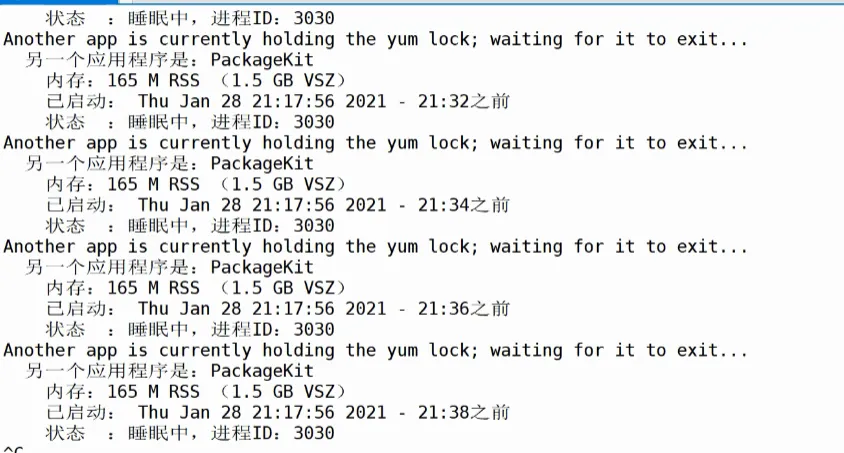The width and height of the screenshot is (844, 453).
Task: Click "165 M RSS" above the 21:32 line
Action: coord(153,80)
